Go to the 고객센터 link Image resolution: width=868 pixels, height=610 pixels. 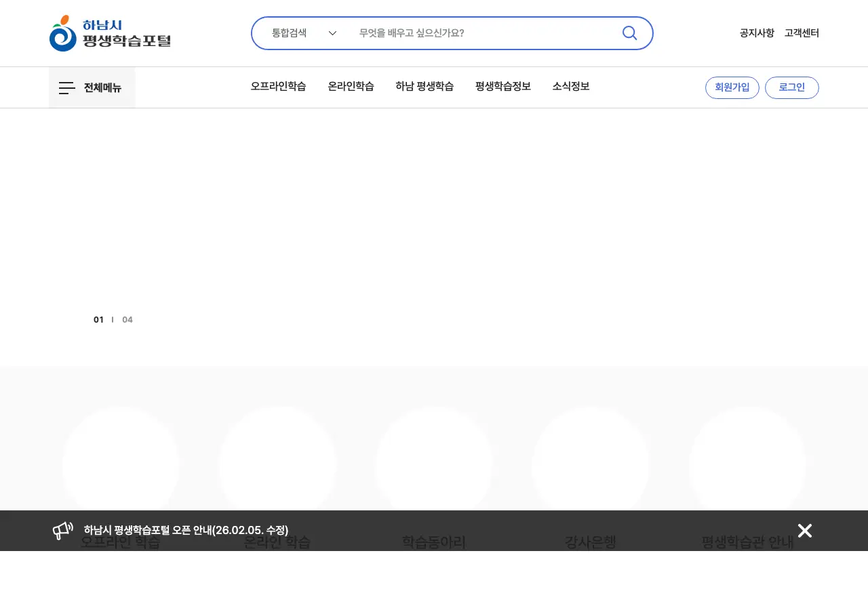point(802,33)
